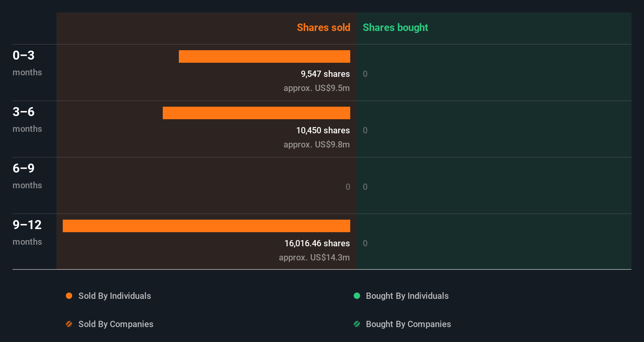This screenshot has width=644, height=342.
Task: Select the 9–12 months row label
Action: (27, 233)
